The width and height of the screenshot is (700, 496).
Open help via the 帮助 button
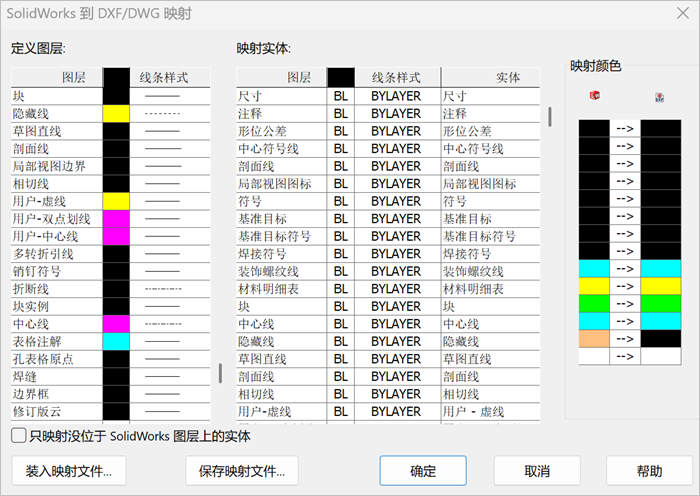[649, 471]
